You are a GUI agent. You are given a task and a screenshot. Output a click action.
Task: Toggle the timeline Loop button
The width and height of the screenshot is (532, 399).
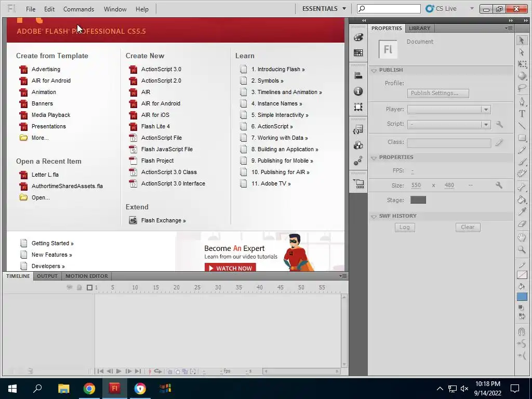tap(158, 371)
